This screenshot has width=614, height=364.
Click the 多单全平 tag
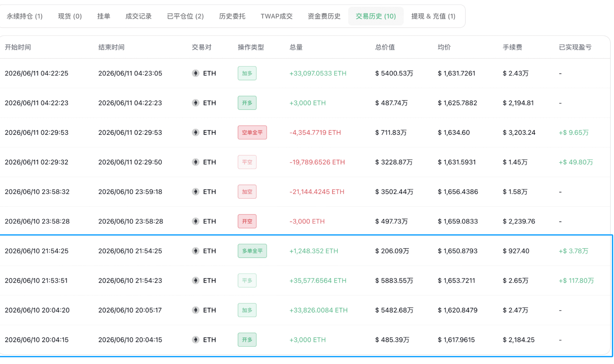coord(252,251)
